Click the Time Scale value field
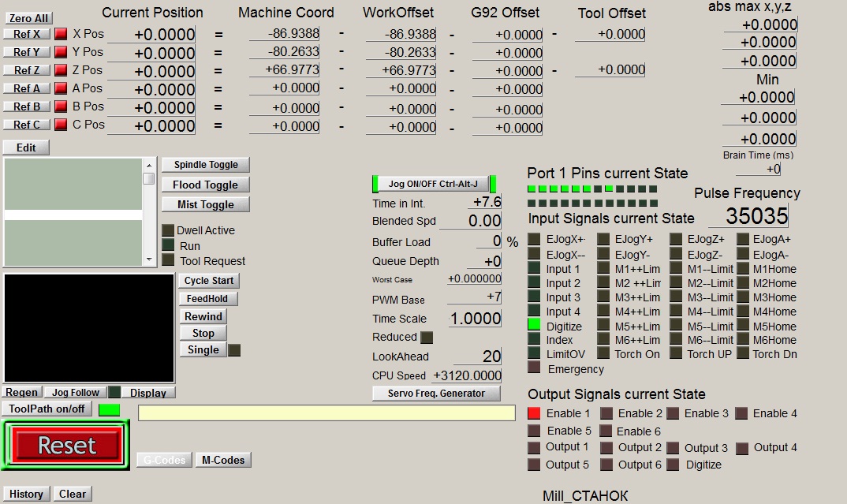 [x=475, y=318]
